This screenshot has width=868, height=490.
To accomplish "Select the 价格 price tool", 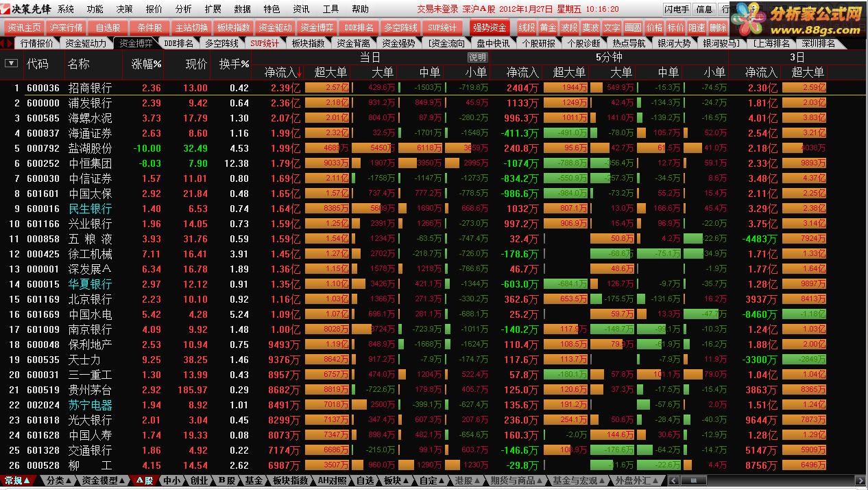I will pyautogui.click(x=654, y=27).
